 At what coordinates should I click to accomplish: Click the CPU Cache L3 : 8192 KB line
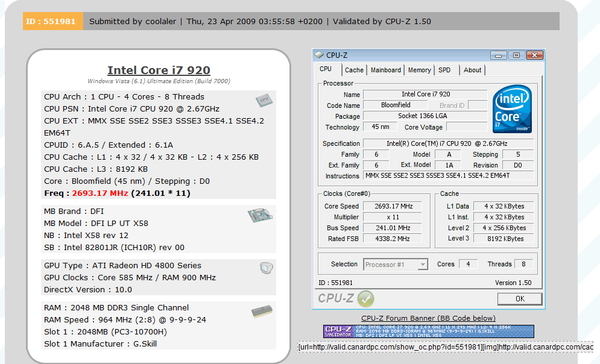[x=96, y=169]
